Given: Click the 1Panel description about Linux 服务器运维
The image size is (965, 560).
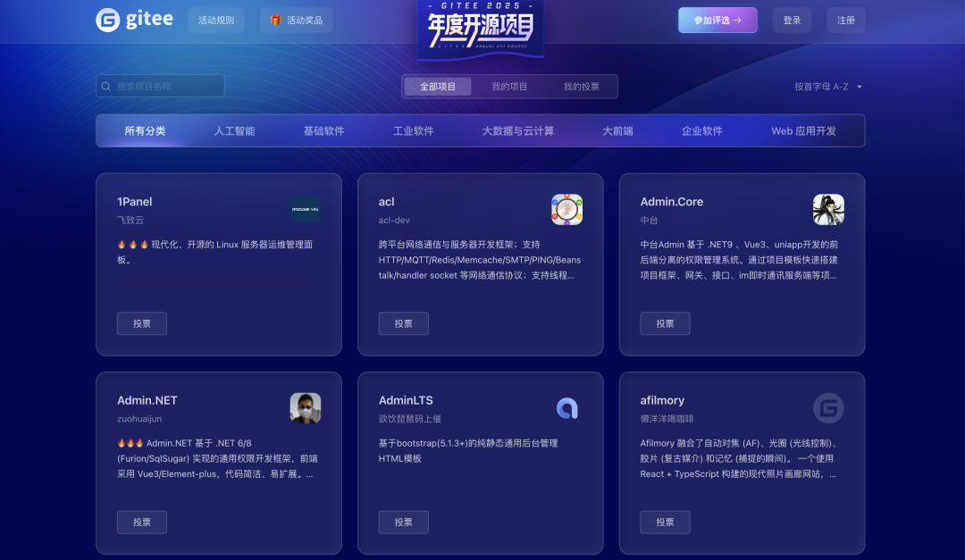Looking at the screenshot, I should (x=214, y=252).
